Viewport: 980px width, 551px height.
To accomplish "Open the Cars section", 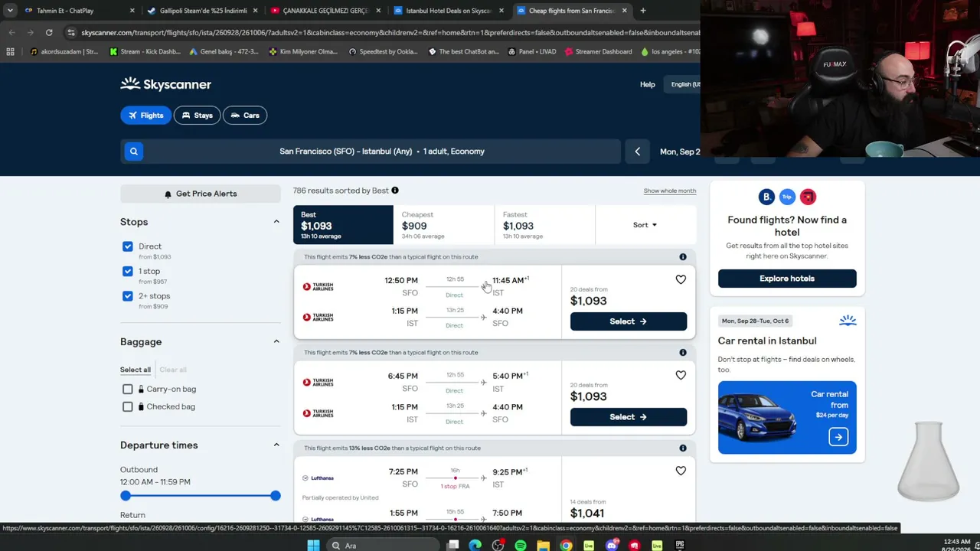I will 245,116.
